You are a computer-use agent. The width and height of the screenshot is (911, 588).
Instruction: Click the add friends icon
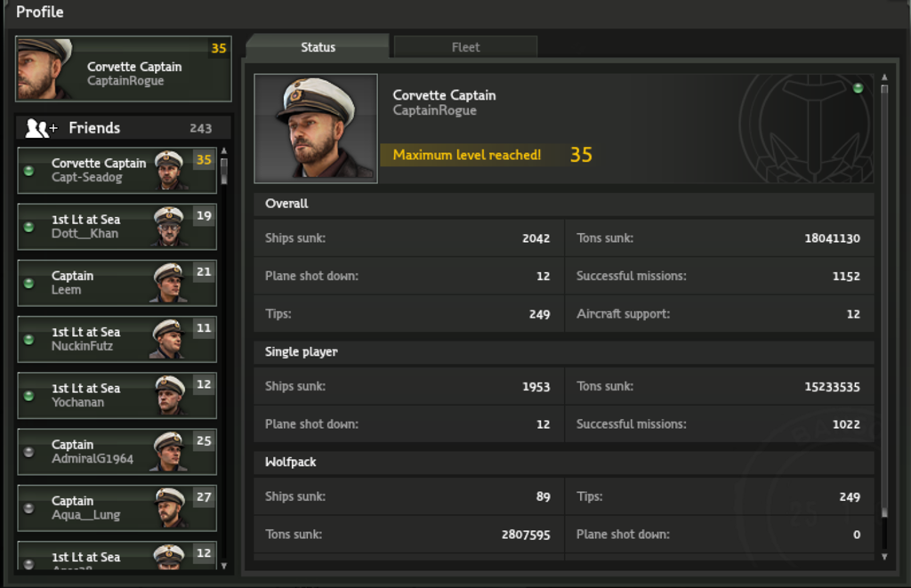click(41, 128)
